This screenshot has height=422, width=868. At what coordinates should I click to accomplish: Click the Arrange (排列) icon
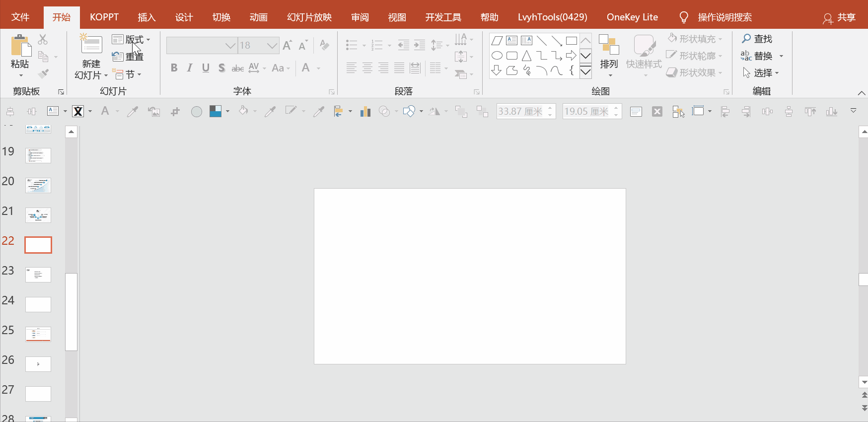point(609,46)
